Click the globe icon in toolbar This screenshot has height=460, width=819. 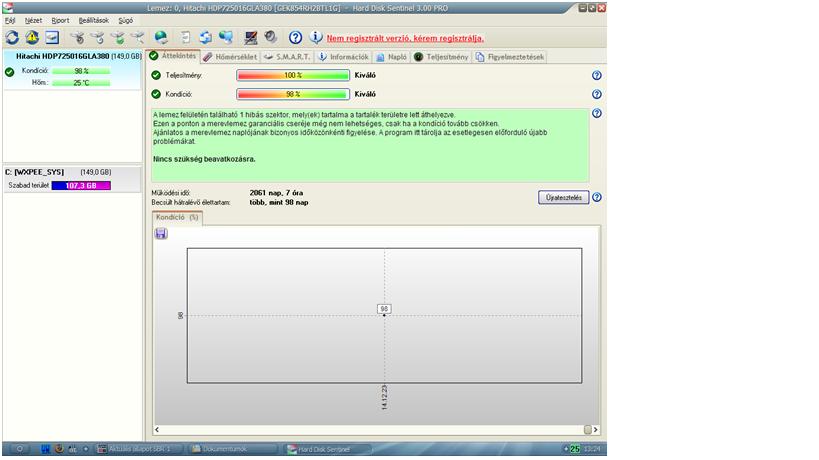161,37
